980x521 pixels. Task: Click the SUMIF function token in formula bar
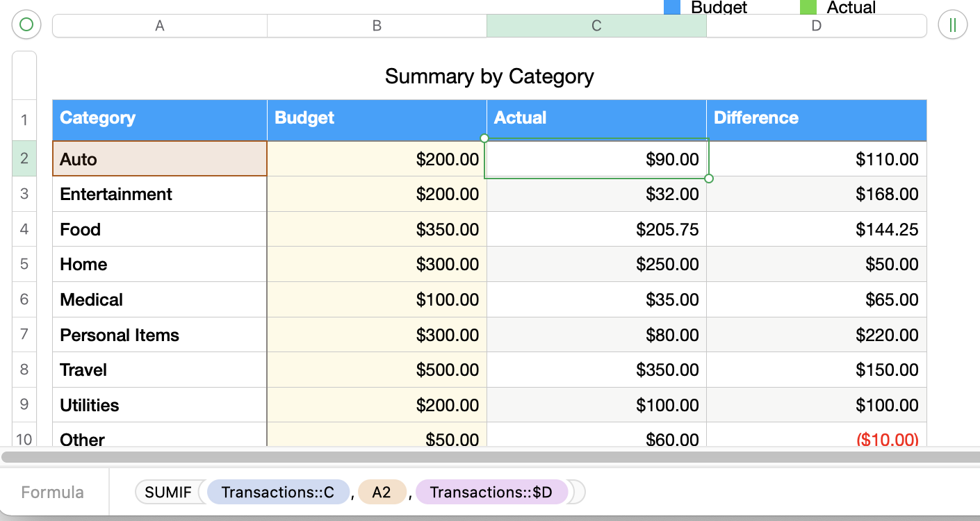(168, 493)
